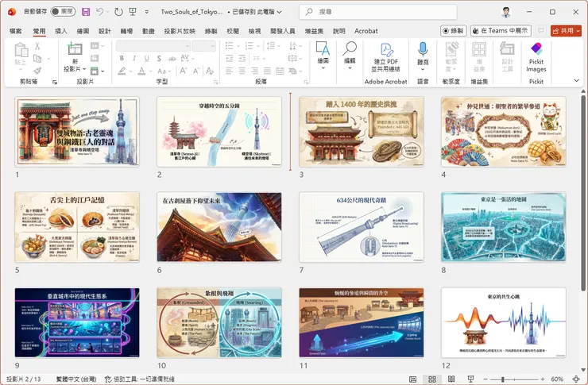Expand the numbering list dropdown
Image resolution: width=588 pixels, height=385 pixels.
point(258,46)
